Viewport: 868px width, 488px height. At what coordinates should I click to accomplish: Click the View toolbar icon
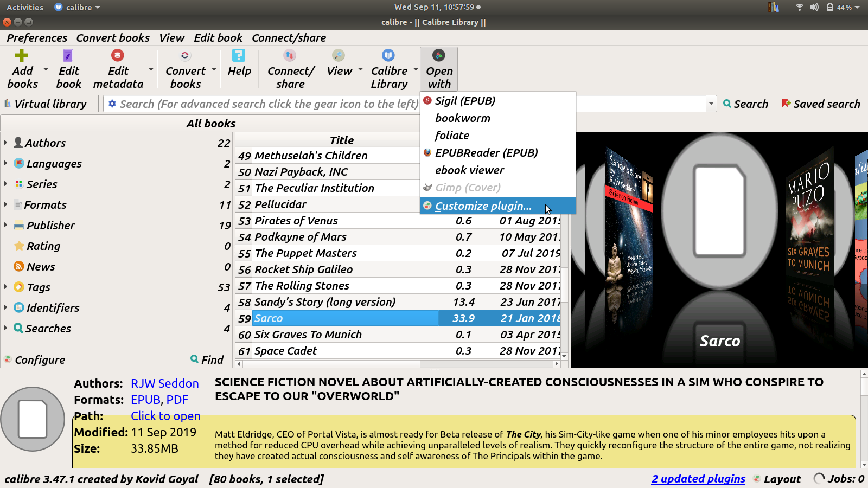[x=339, y=55]
